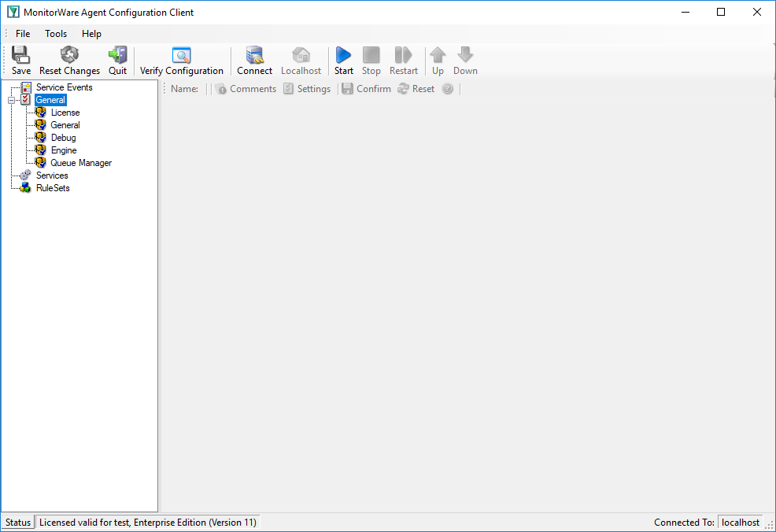Viewport: 776px width, 532px height.
Task: Click the Down arrow toolbar icon
Action: 465,55
